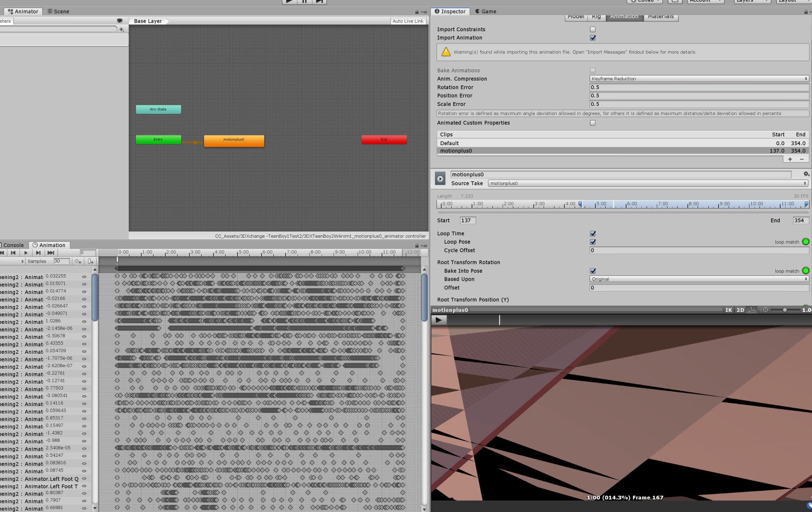Go to first keyframe in Animation window
Screen dimensions: 812x512
click(x=2, y=252)
